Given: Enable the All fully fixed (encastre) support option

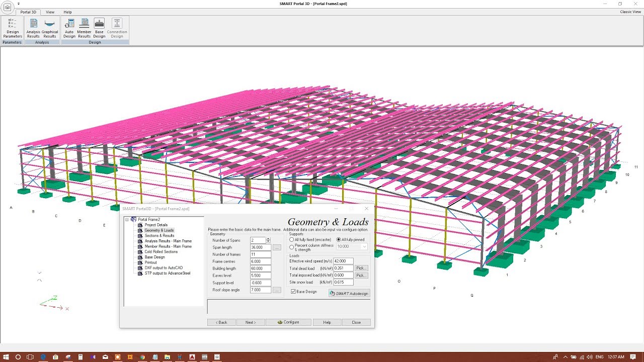Looking at the screenshot, I should [291, 240].
